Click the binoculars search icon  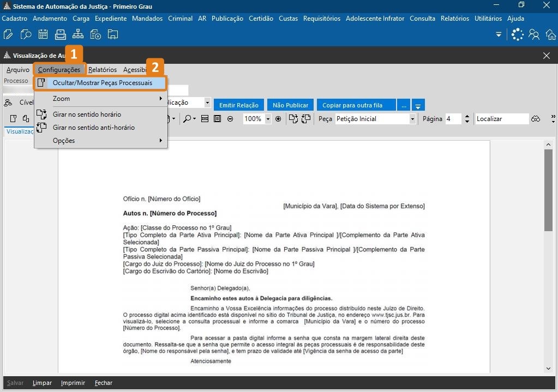coord(536,119)
